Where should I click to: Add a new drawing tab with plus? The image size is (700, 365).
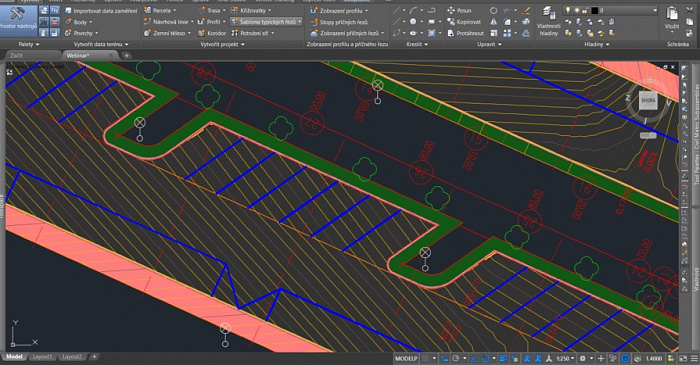(x=127, y=55)
